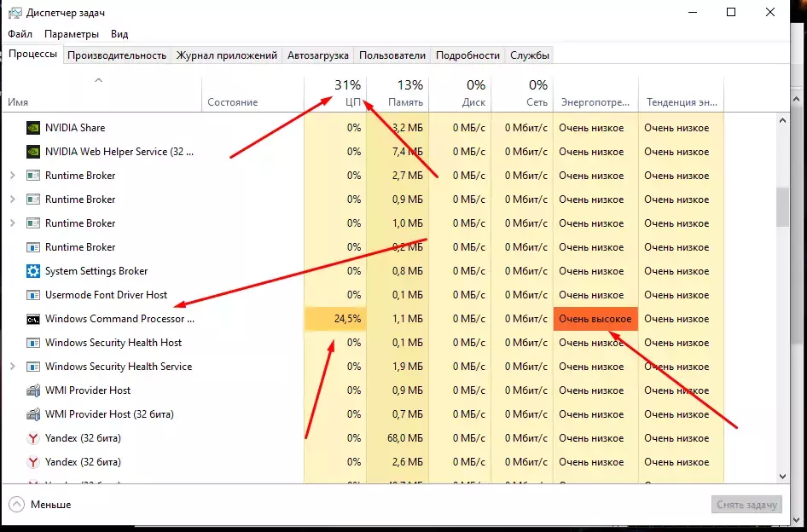Sort by the Энергопотребление column header
Viewport: 807px width, 532px height.
(595, 94)
